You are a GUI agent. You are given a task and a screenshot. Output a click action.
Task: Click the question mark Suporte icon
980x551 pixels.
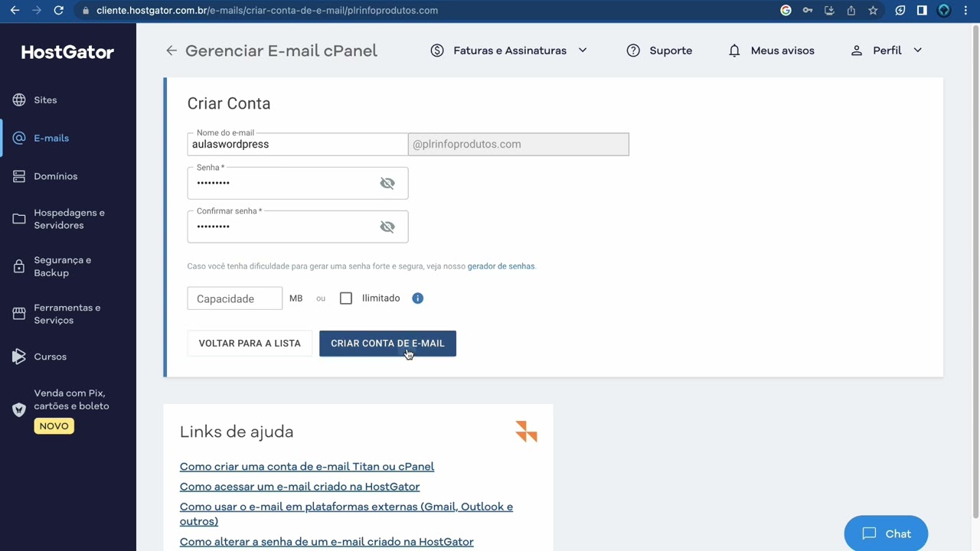tap(633, 51)
